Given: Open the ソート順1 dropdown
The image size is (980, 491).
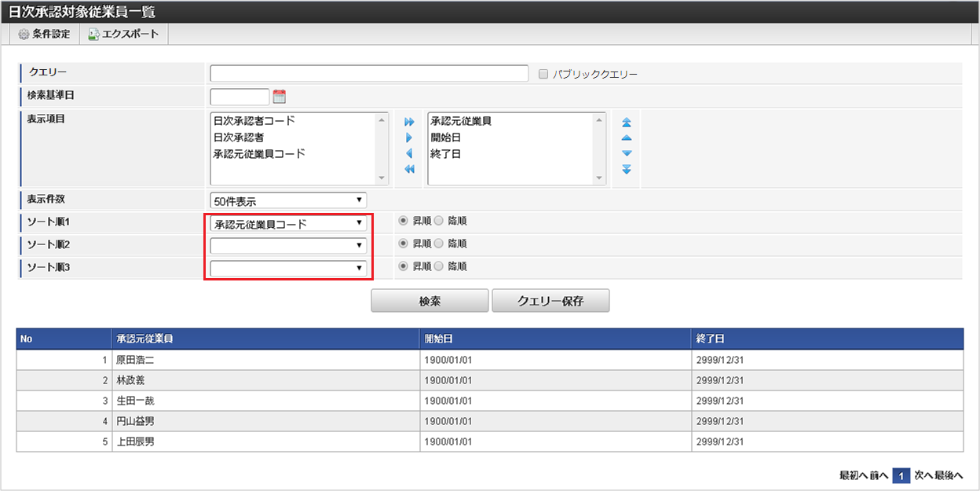Looking at the screenshot, I should coord(288,223).
